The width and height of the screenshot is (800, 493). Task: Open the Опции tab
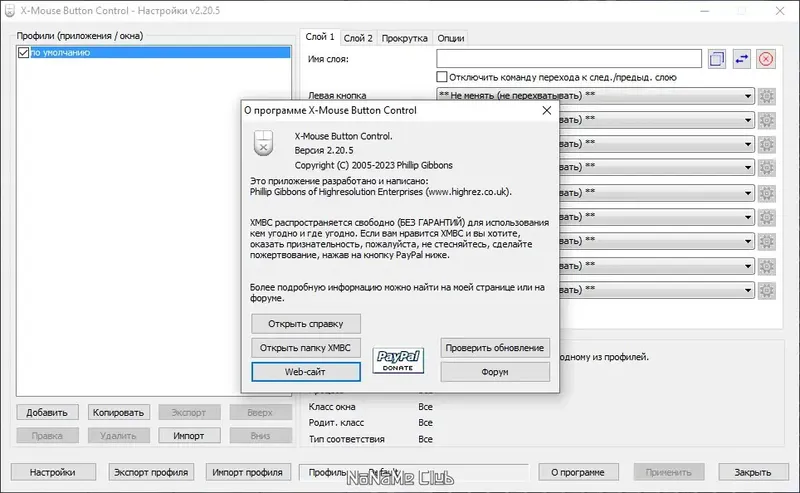[x=451, y=38]
